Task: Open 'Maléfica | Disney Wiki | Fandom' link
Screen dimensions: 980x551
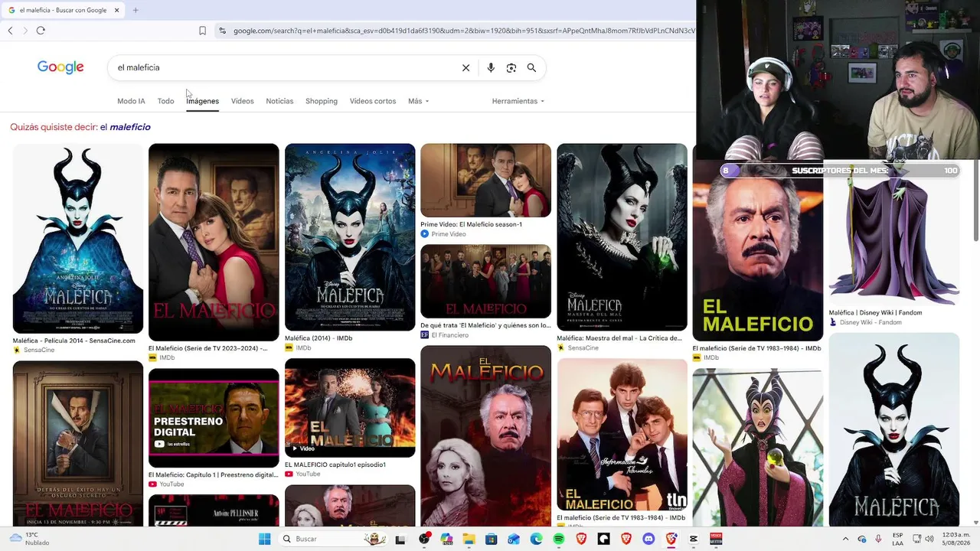Action: click(875, 312)
